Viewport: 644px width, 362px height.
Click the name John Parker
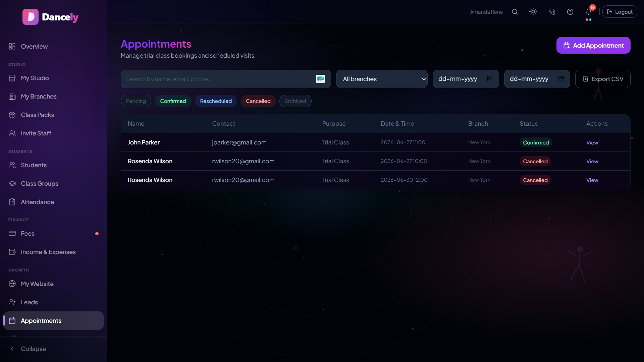click(x=144, y=142)
